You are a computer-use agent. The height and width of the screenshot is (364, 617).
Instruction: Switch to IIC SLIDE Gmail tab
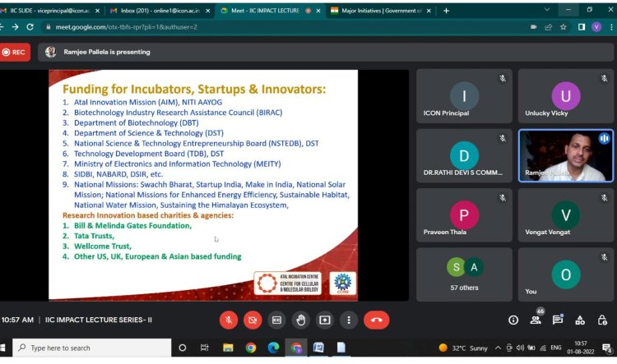pyautogui.click(x=49, y=11)
